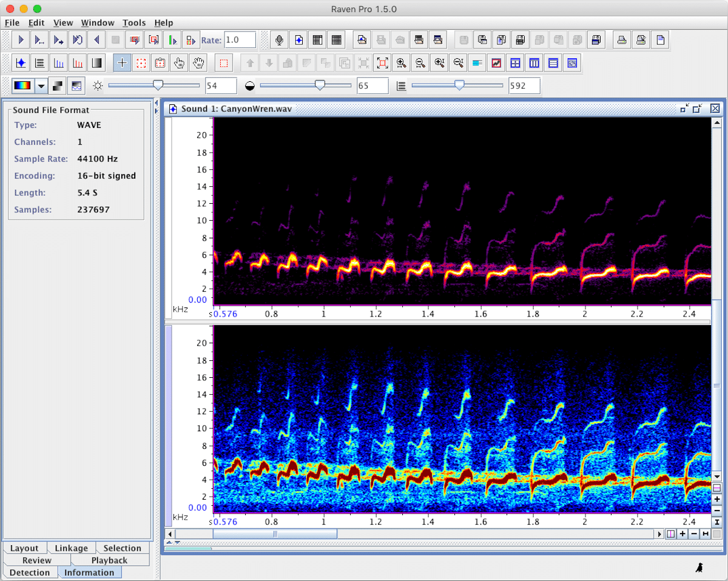The height and width of the screenshot is (581, 728).
Task: Click the first zoom-in magnifier icon
Action: pyautogui.click(x=401, y=63)
